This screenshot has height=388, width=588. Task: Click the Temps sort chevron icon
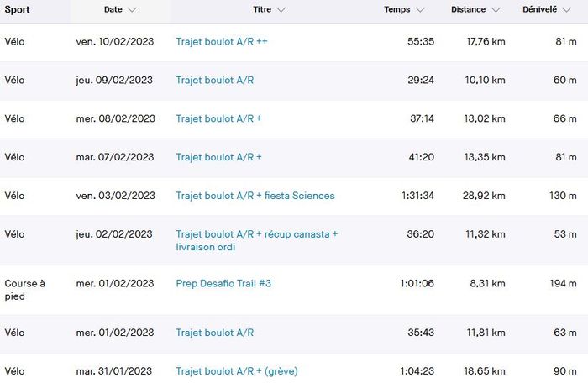(x=420, y=10)
